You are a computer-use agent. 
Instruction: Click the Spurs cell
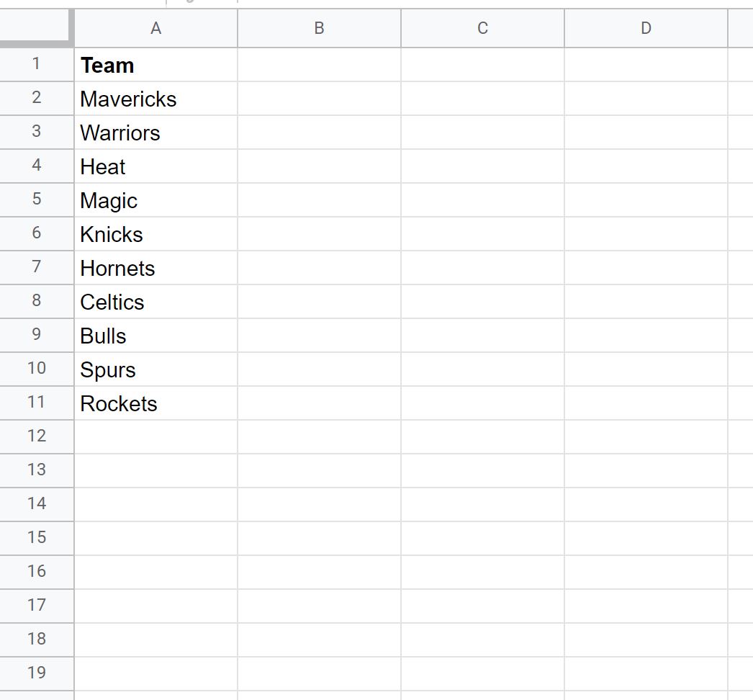point(156,369)
